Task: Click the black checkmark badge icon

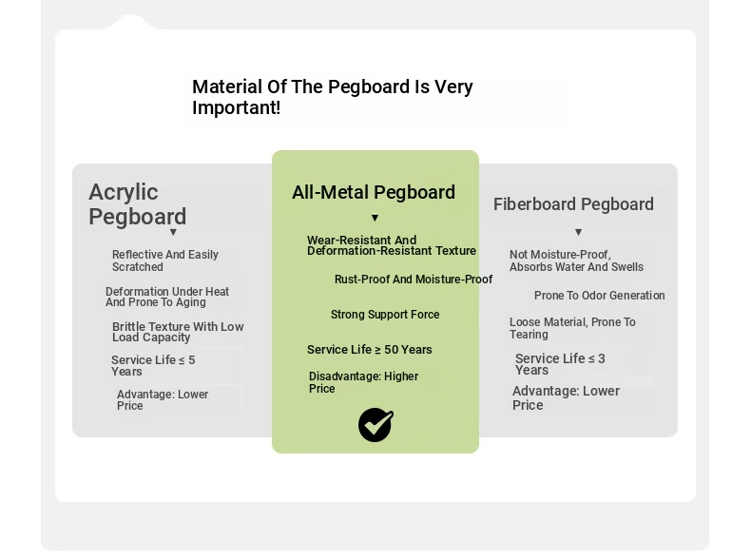Action: click(376, 425)
